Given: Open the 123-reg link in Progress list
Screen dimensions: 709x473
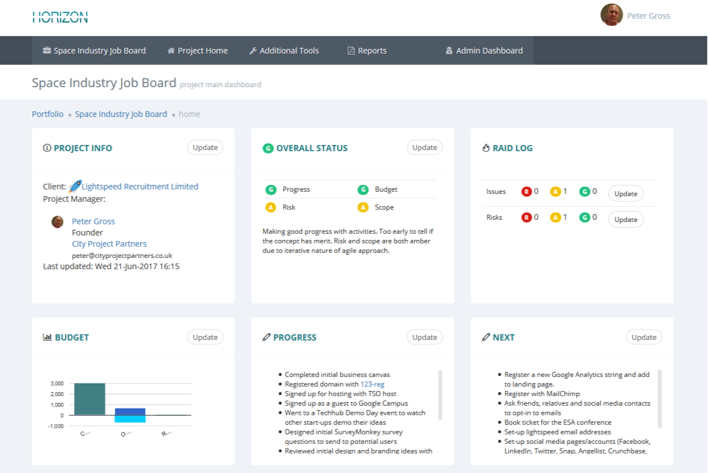Looking at the screenshot, I should pos(372,384).
